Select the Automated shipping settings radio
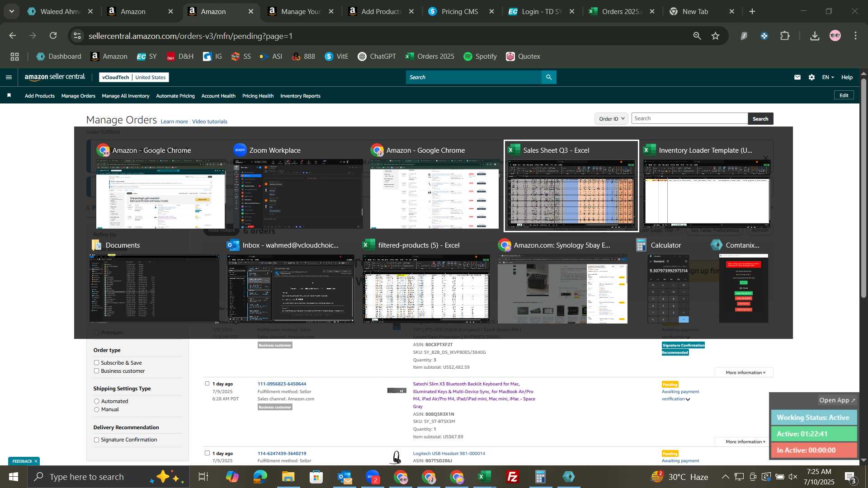The height and width of the screenshot is (488, 868). [x=96, y=401]
